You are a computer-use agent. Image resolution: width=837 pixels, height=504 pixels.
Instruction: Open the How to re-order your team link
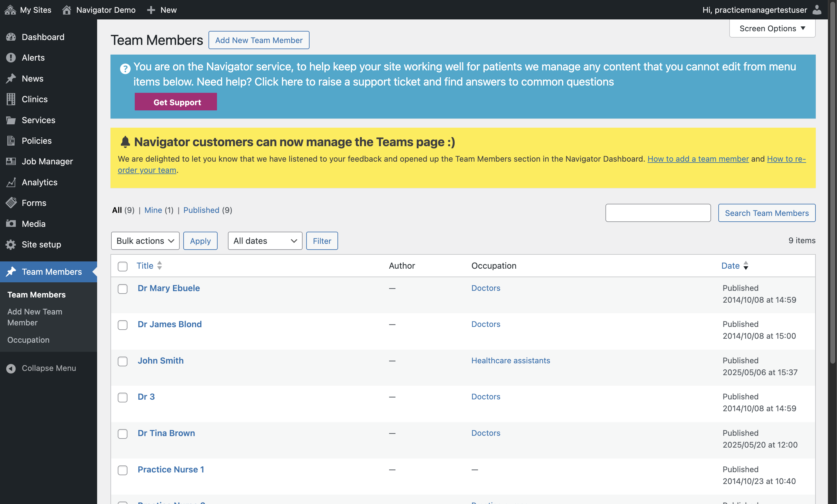coord(786,159)
